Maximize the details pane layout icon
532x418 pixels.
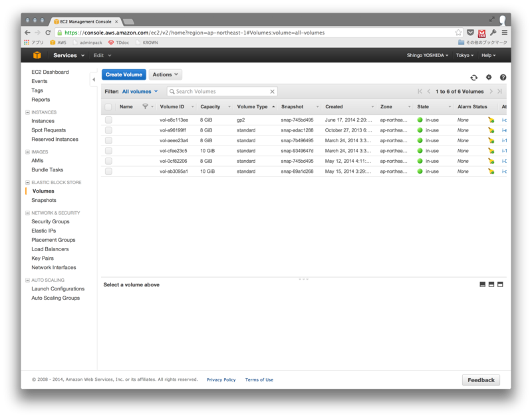pyautogui.click(x=500, y=284)
